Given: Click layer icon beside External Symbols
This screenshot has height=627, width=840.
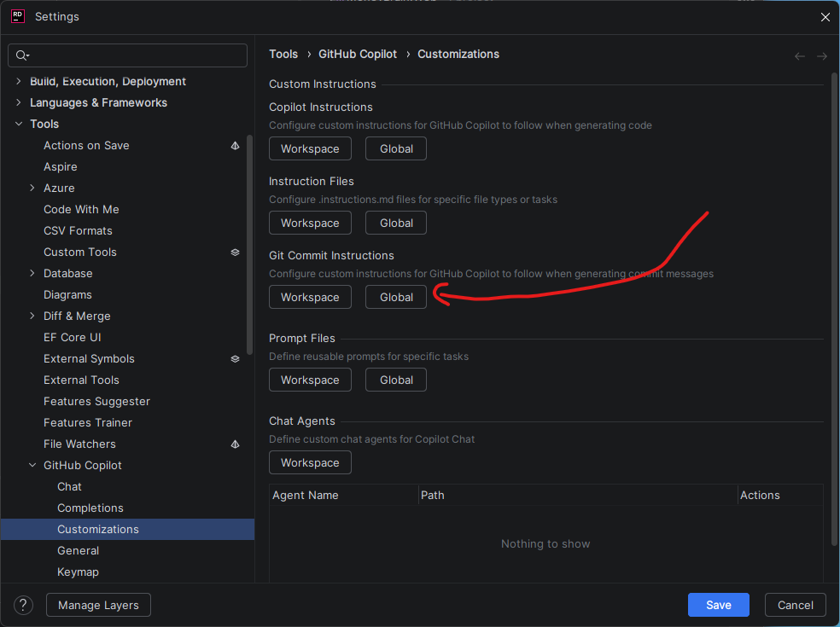Looking at the screenshot, I should point(235,359).
